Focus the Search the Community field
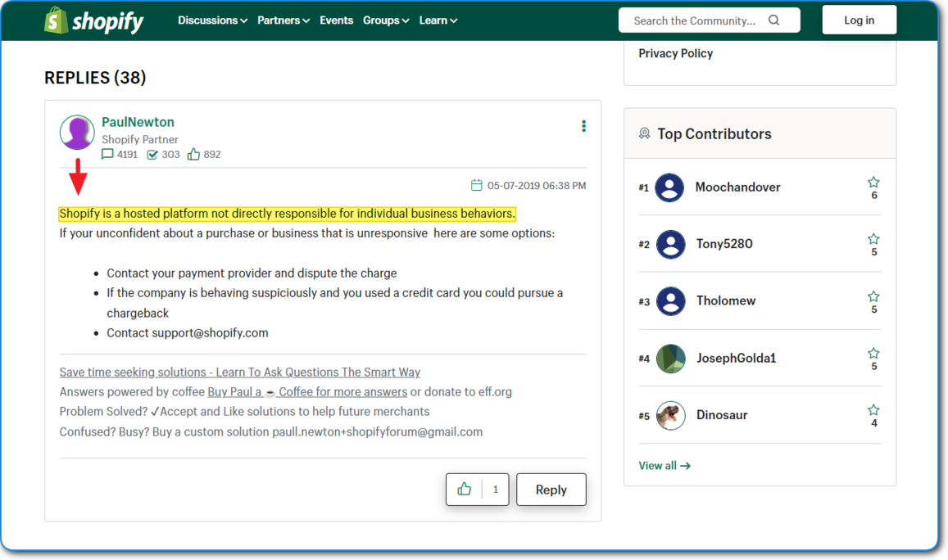 click(x=710, y=20)
